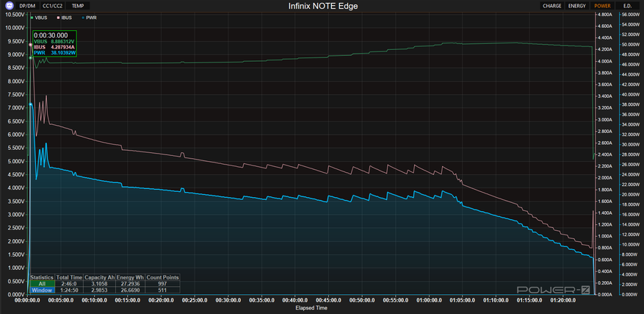The width and height of the screenshot is (644, 314).
Task: Click the 2:46:0 total time cell
Action: pyautogui.click(x=69, y=284)
